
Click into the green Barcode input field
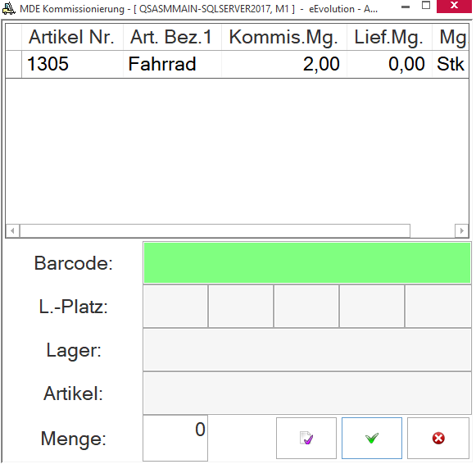coord(307,262)
